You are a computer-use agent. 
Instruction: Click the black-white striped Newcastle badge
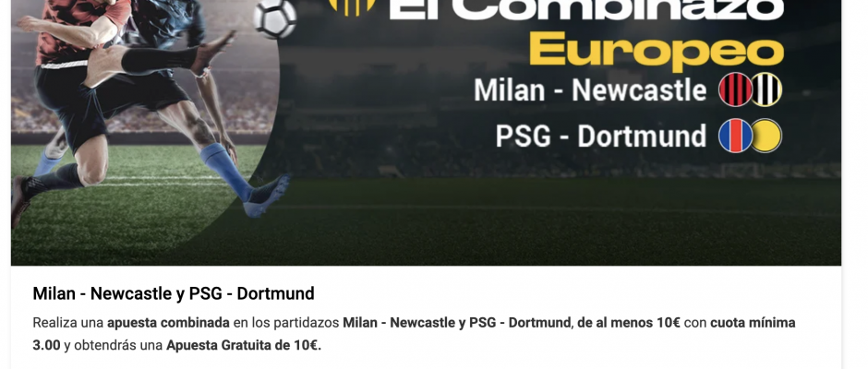pyautogui.click(x=766, y=89)
